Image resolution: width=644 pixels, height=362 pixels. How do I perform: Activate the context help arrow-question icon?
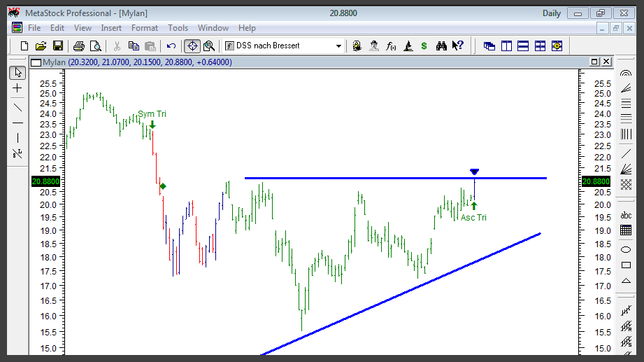click(x=457, y=46)
